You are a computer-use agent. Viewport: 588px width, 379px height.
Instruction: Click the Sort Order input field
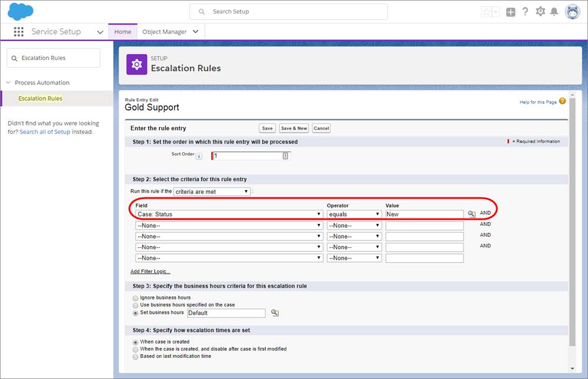[250, 156]
